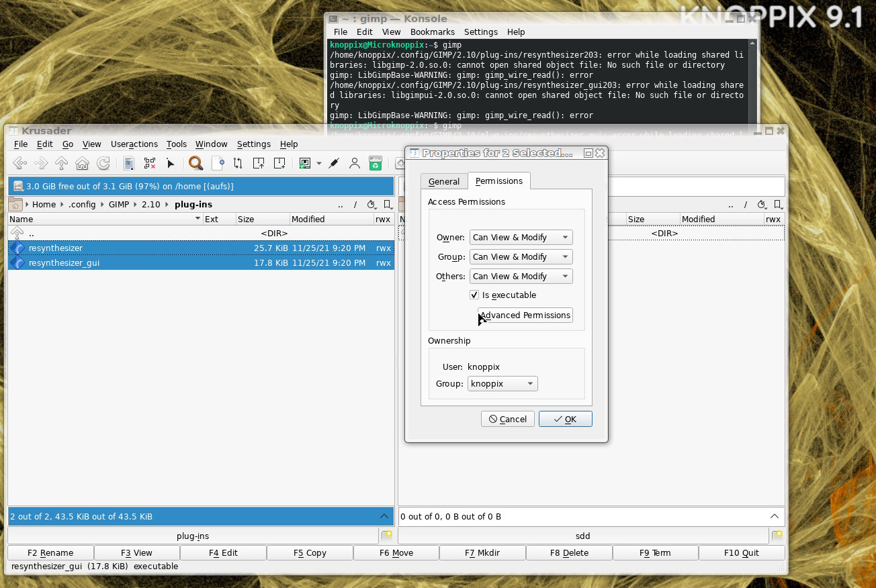The height and width of the screenshot is (588, 876).
Task: Click the new file icon in toolbar
Action: (218, 163)
